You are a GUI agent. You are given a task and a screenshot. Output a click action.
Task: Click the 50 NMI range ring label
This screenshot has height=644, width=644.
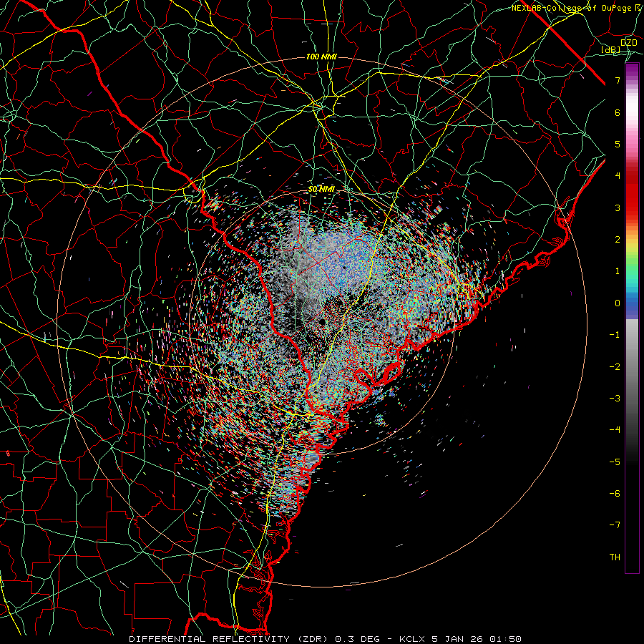coord(321,190)
